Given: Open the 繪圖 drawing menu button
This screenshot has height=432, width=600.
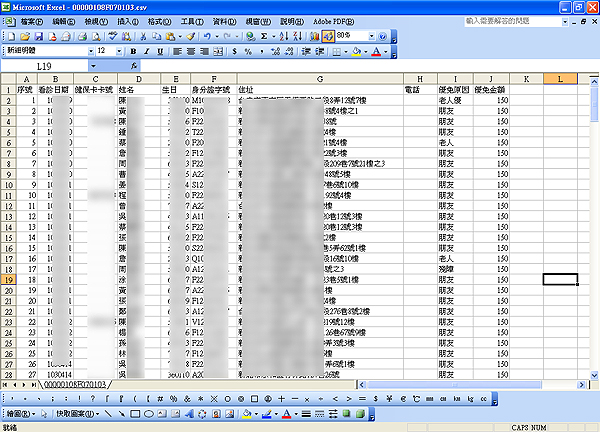Looking at the screenshot, I should (x=22, y=413).
